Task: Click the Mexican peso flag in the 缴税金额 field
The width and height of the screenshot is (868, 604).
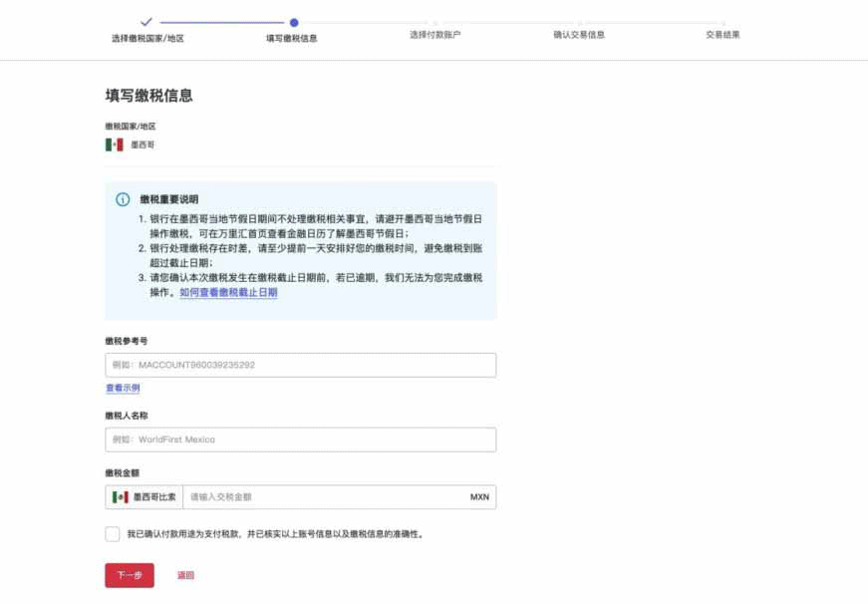Action: 119,495
